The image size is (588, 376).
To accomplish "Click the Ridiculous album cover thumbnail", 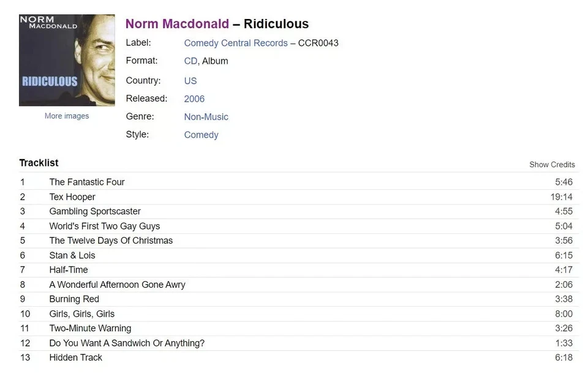I will [x=66, y=59].
